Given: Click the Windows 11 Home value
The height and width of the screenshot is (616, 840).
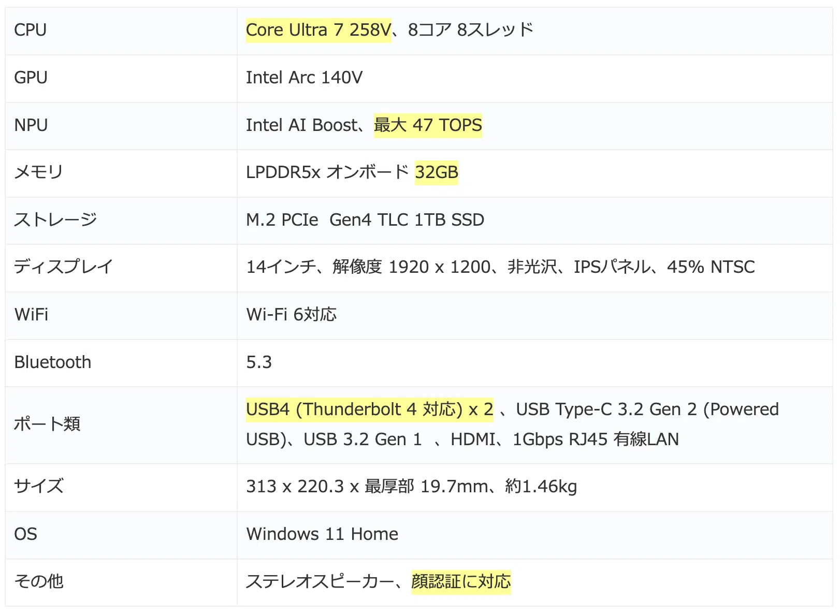Looking at the screenshot, I should point(322,534).
